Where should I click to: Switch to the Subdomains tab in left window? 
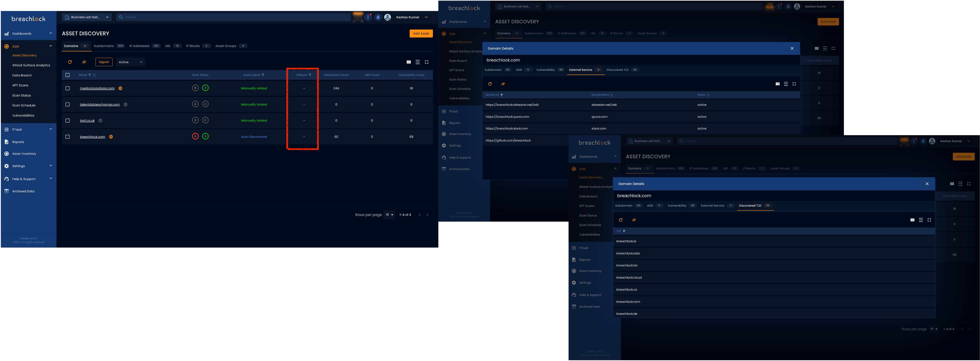point(109,46)
